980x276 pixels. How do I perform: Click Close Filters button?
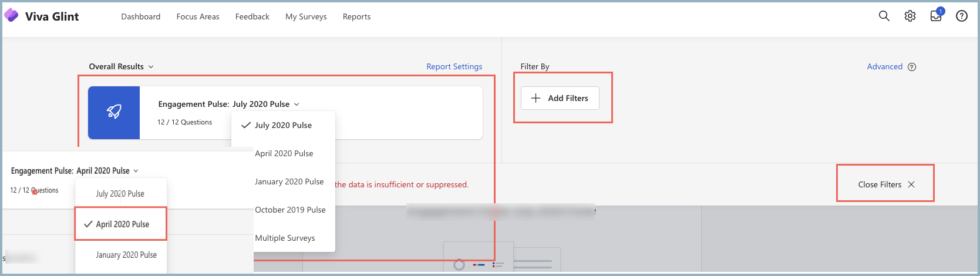click(886, 184)
